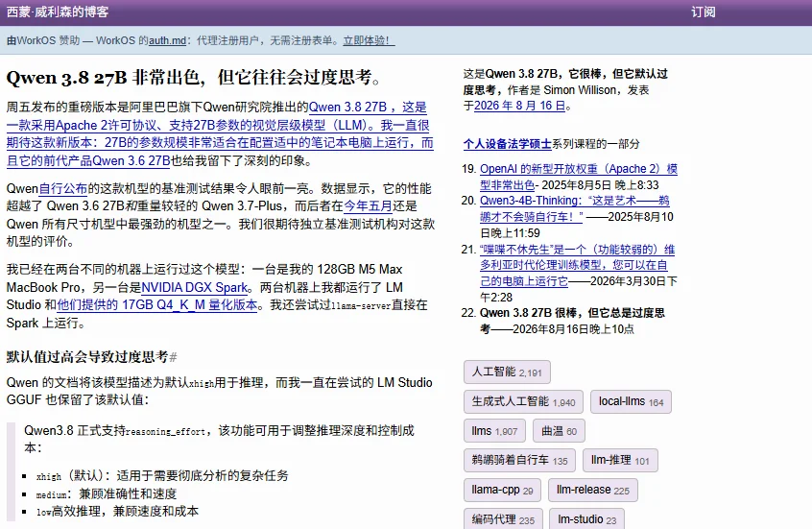The image size is (812, 529).
Task: Open series item 20 Qwen3-4B-Thinking link
Action: 574,208
